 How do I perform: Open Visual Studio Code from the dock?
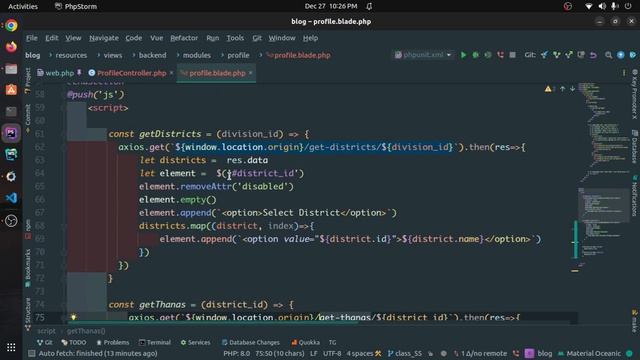(x=11, y=198)
